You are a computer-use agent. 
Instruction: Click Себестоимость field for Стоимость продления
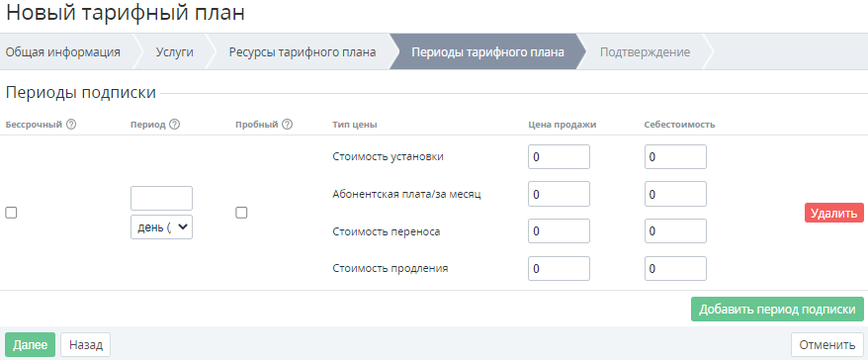[x=676, y=269]
